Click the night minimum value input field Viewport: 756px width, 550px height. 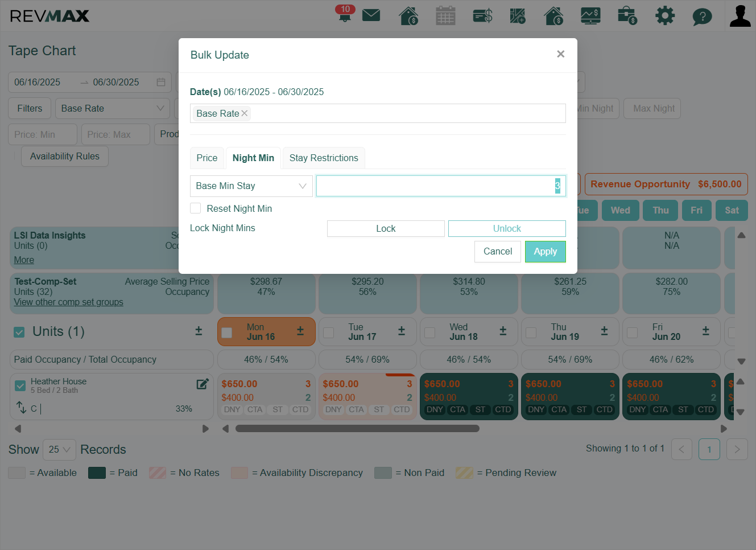pyautogui.click(x=441, y=186)
